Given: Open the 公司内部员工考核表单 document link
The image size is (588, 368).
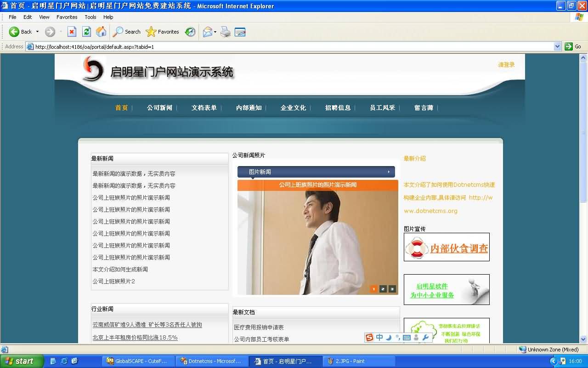Looking at the screenshot, I should coord(261,339).
